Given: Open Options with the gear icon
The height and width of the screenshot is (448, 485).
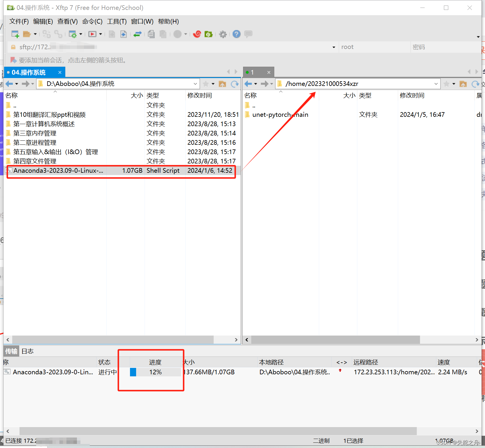Looking at the screenshot, I should coord(223,34).
